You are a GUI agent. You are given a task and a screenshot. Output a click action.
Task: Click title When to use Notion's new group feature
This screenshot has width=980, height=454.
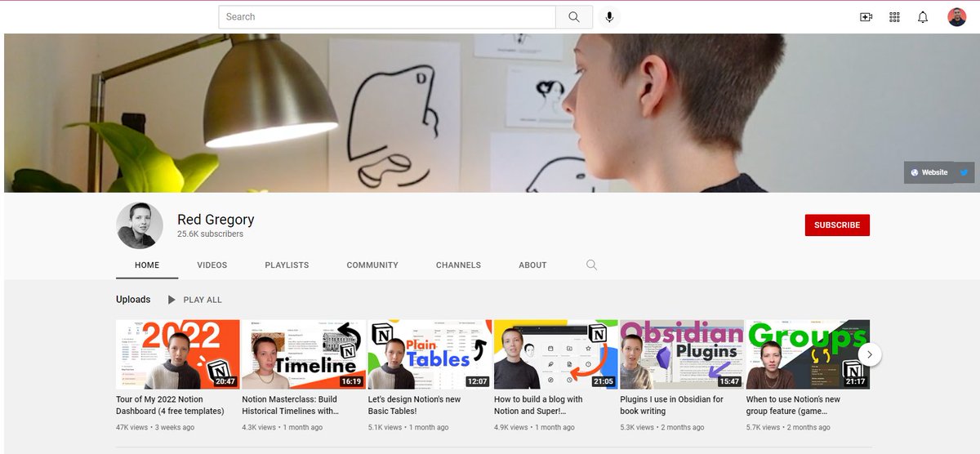point(793,405)
